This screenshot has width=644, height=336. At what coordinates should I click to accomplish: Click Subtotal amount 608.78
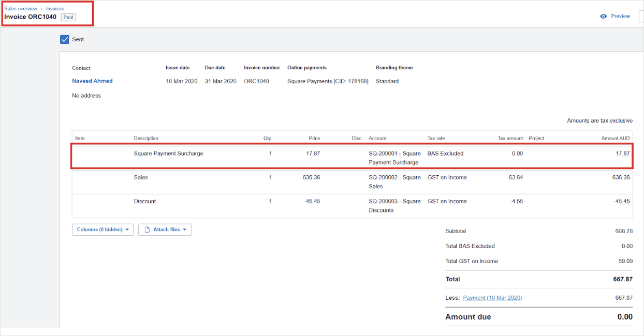[x=624, y=231]
